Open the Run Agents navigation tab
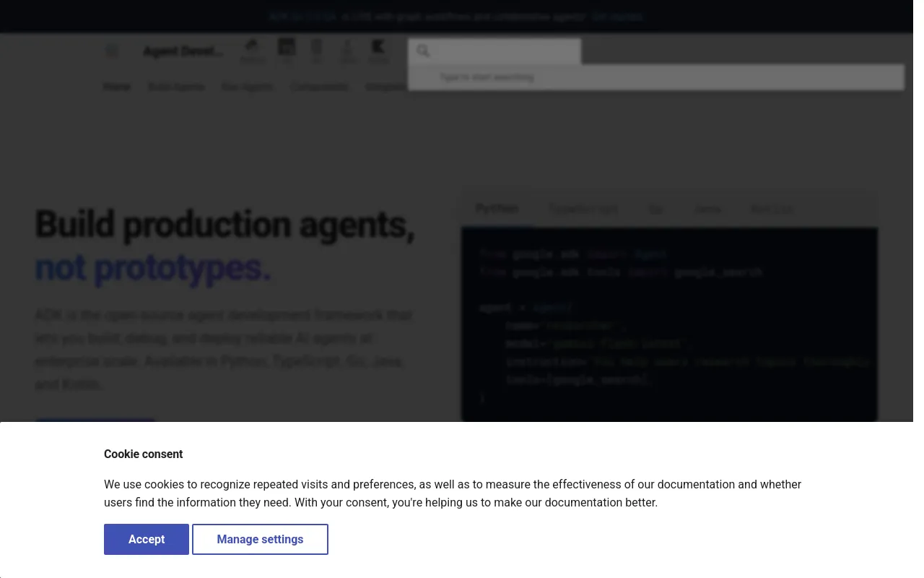924x578 pixels. 248,87
